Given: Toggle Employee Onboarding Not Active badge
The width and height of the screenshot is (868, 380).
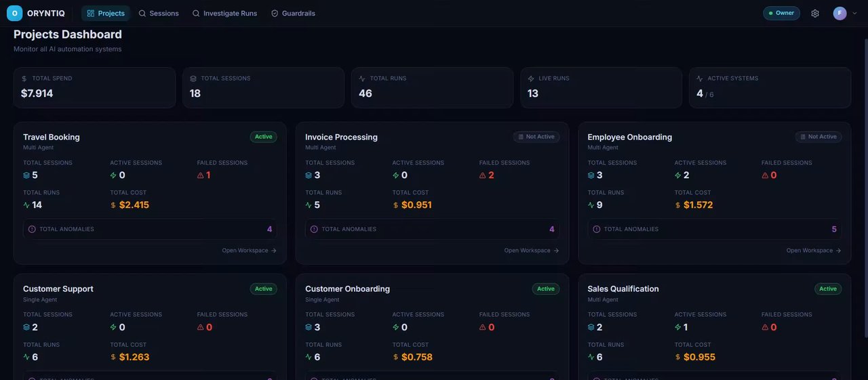Looking at the screenshot, I should pyautogui.click(x=818, y=137).
